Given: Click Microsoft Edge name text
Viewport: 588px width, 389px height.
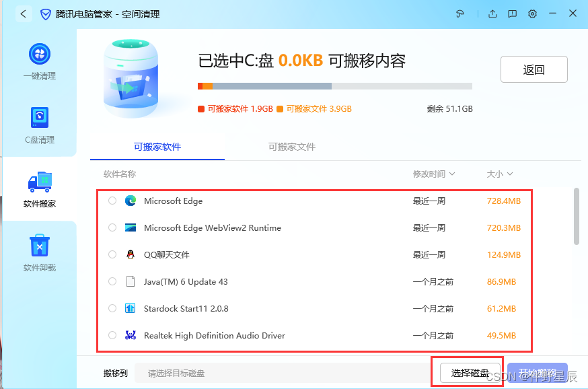Looking at the screenshot, I should click(x=174, y=201).
